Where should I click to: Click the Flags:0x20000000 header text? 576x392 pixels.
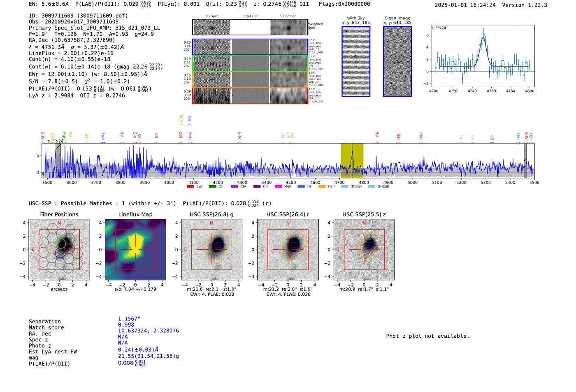(x=344, y=4)
